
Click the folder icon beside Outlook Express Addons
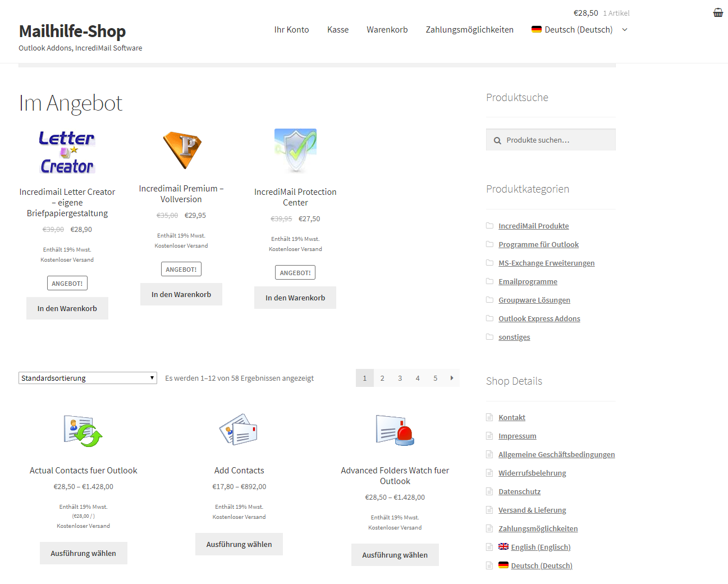pyautogui.click(x=489, y=318)
